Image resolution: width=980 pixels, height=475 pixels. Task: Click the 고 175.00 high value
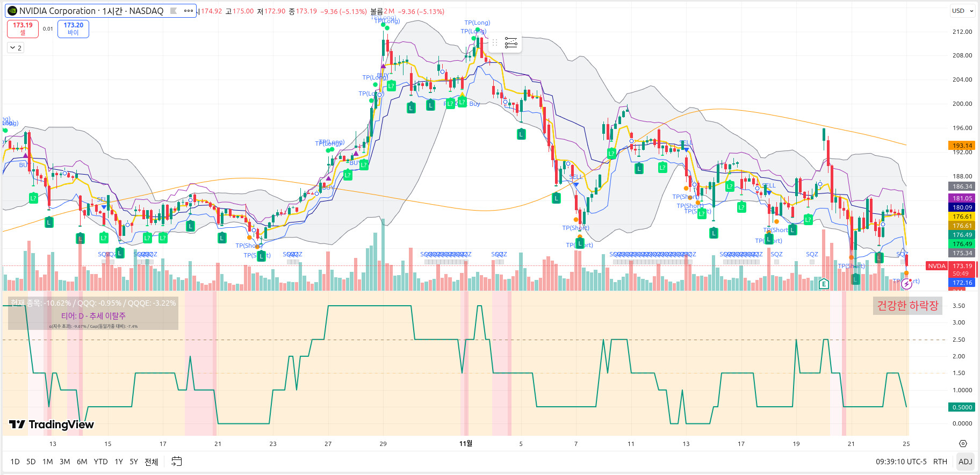tap(239, 11)
